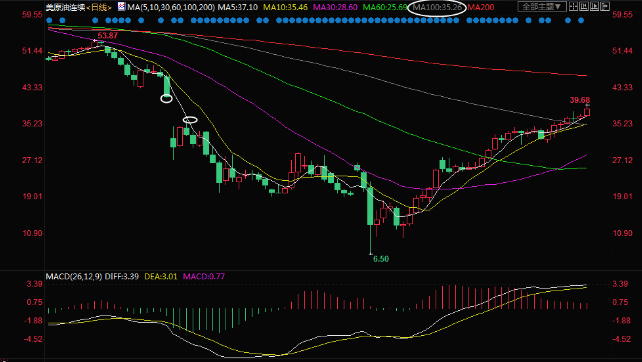Click the MACD(26,12,9) indicator title
Viewport: 642px width, 362px height.
(x=74, y=276)
